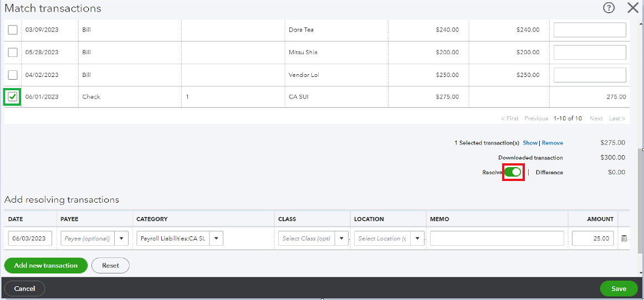The width and height of the screenshot is (644, 300).
Task: Cancel the match transactions dialog
Action: tap(24, 288)
